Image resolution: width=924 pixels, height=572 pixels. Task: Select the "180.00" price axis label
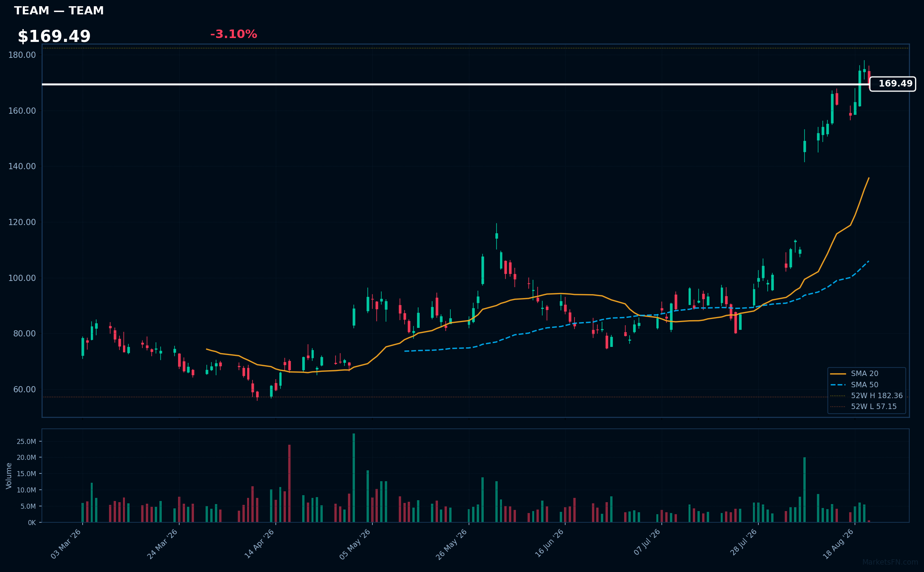click(22, 55)
